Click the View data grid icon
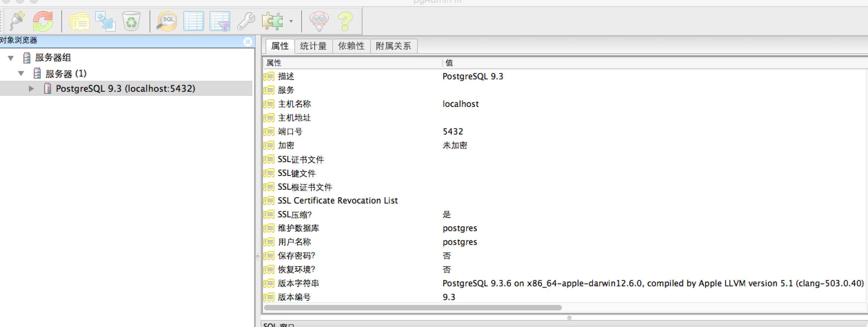The width and height of the screenshot is (868, 327). pyautogui.click(x=193, y=21)
